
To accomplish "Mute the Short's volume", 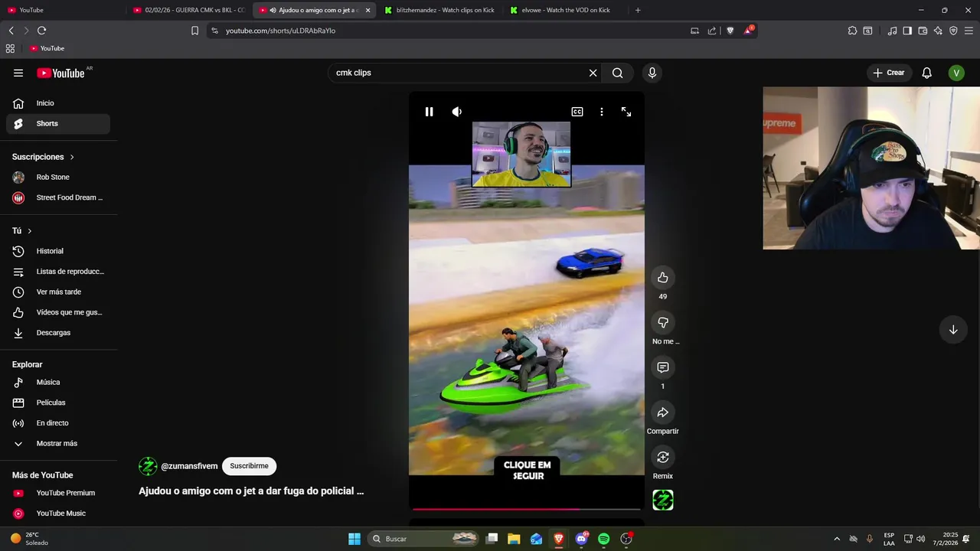I will (456, 112).
